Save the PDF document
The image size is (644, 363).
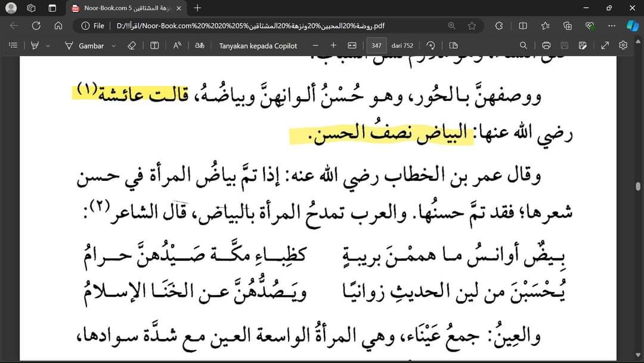click(x=564, y=45)
